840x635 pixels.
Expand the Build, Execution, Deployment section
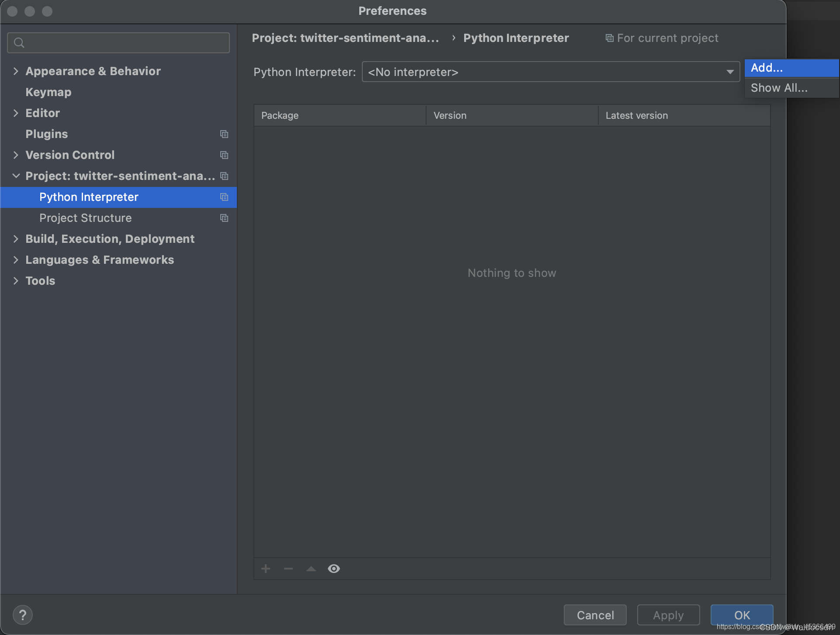point(16,239)
